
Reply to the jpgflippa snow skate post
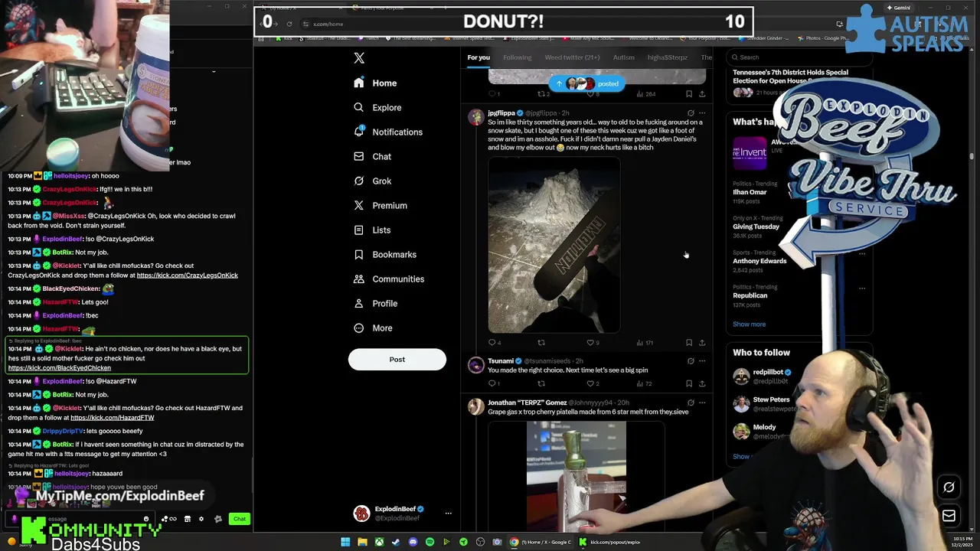click(494, 343)
